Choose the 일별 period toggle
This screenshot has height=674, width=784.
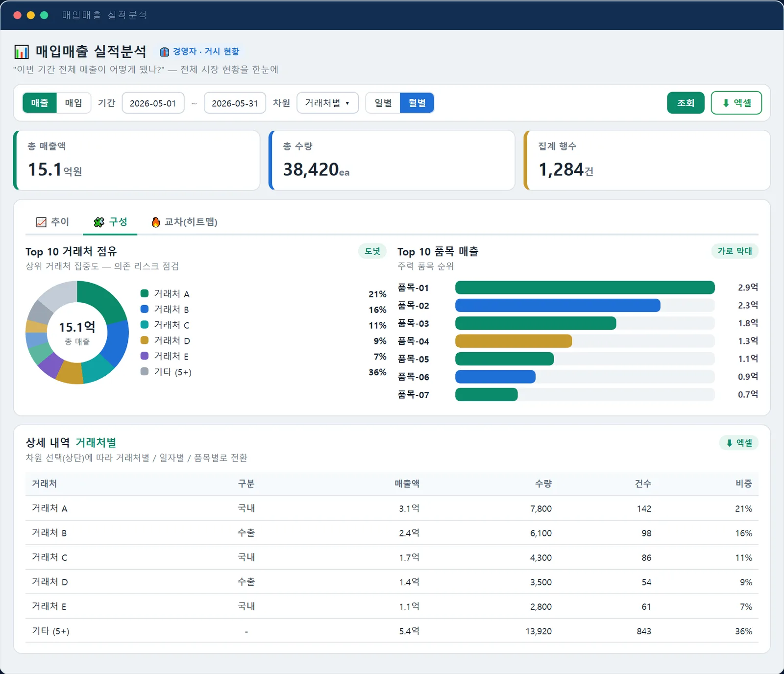click(x=383, y=103)
